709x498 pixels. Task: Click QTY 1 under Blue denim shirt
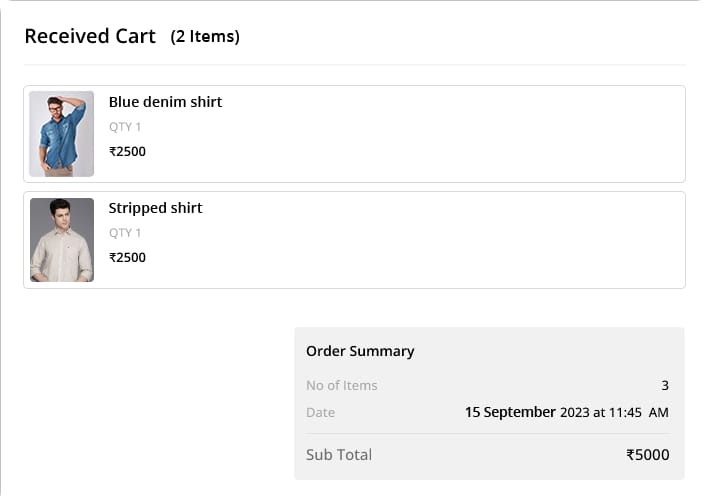[x=125, y=127]
